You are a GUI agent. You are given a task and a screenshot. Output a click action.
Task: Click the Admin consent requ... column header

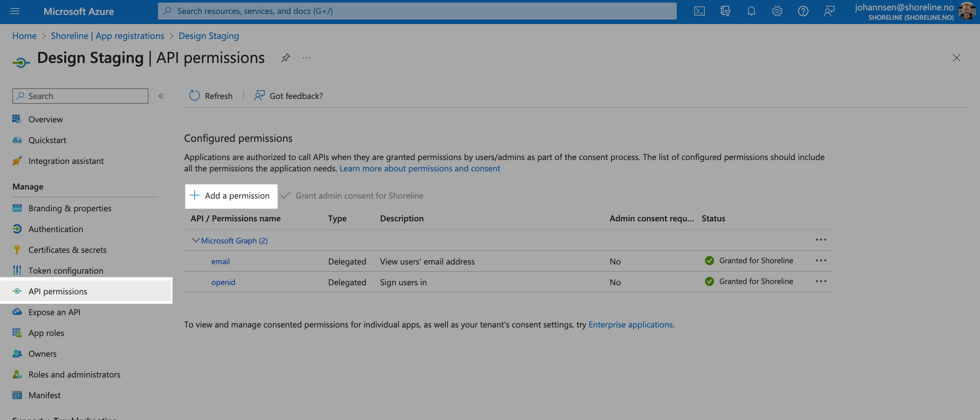click(651, 218)
